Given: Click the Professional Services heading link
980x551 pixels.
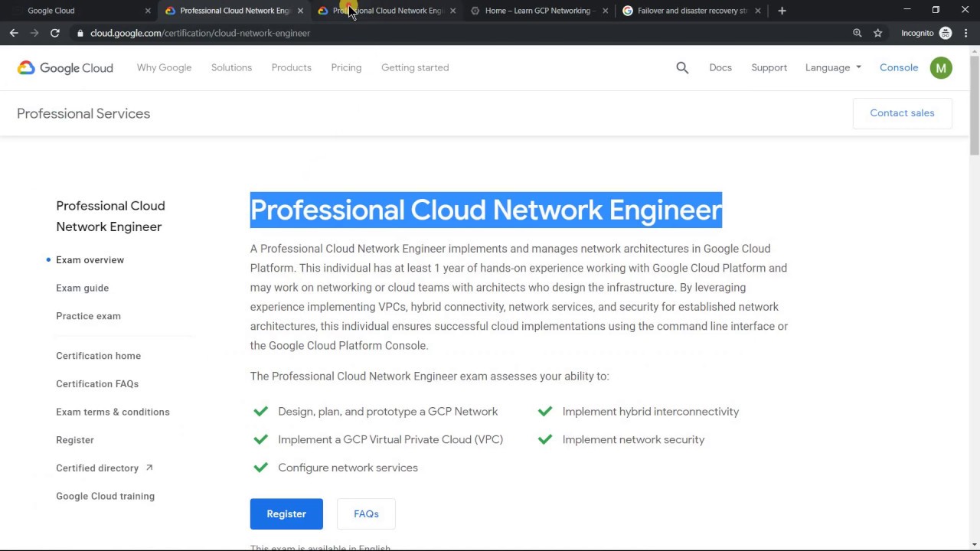Looking at the screenshot, I should click(x=83, y=113).
